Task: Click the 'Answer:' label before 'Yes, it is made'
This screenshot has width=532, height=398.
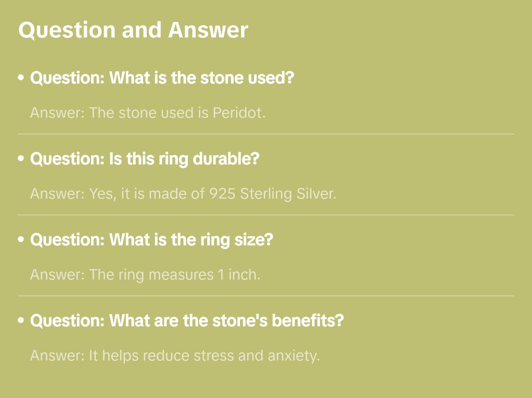Action: coord(58,194)
